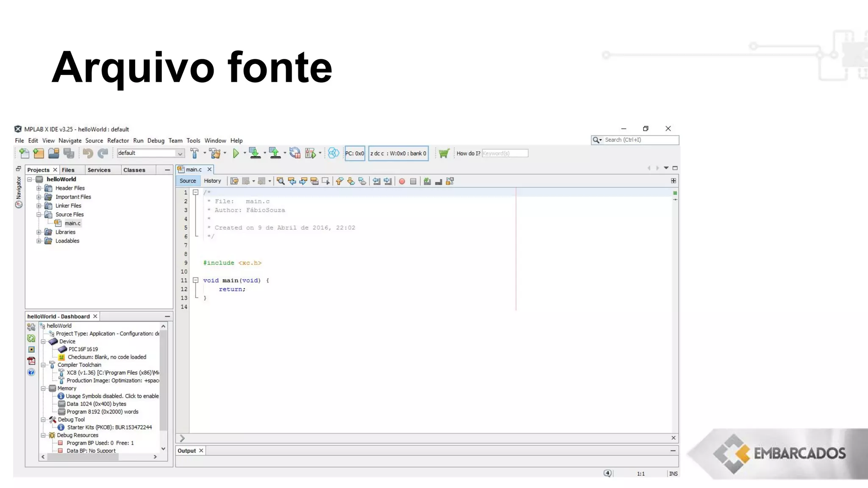
Task: Click the red Start Macro Recording icon
Action: click(x=402, y=181)
